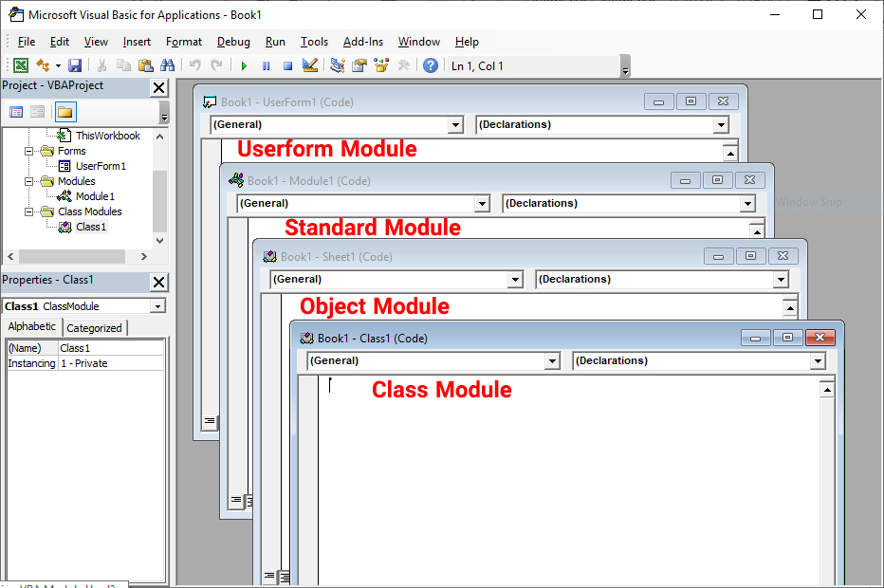This screenshot has width=884, height=588.
Task: Save the workbook with the floppy disk icon
Action: point(75,66)
